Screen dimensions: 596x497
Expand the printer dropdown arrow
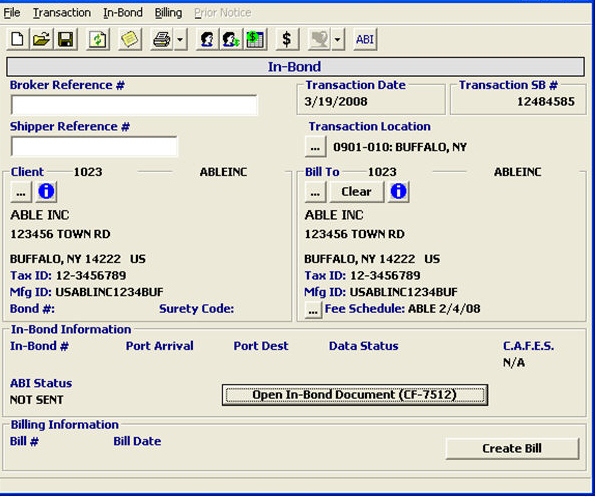(181, 39)
